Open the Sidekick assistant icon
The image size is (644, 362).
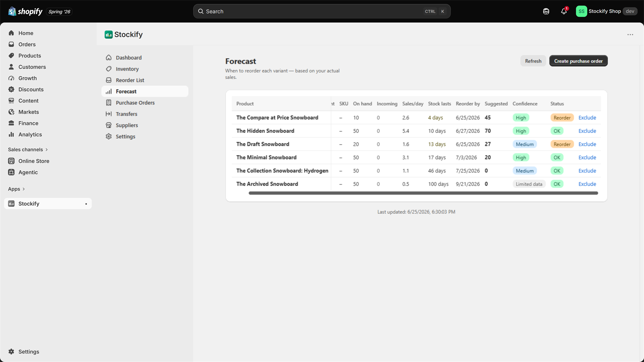tap(546, 11)
